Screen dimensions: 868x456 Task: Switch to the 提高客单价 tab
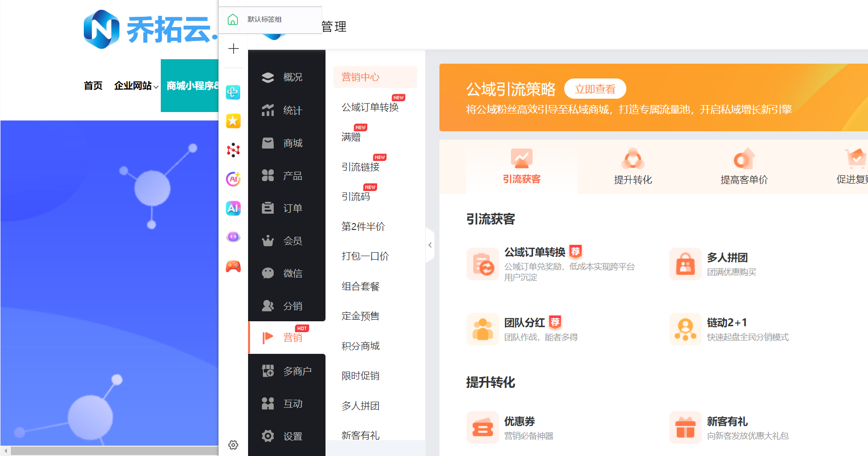[744, 167]
